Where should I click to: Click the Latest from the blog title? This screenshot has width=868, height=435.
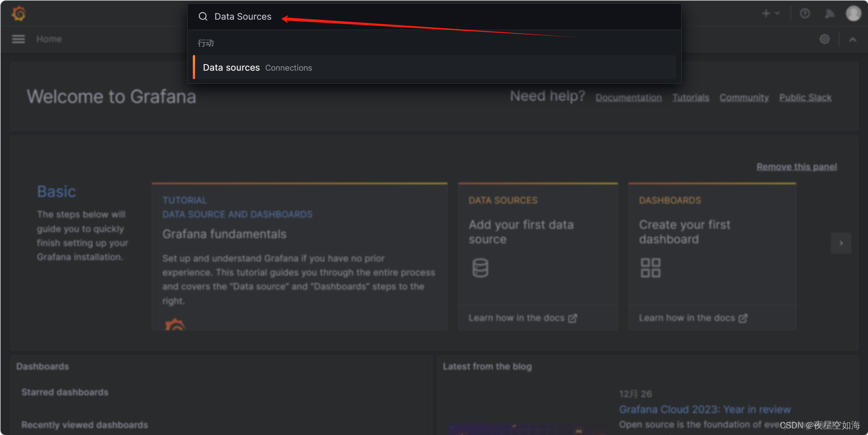[x=487, y=367]
